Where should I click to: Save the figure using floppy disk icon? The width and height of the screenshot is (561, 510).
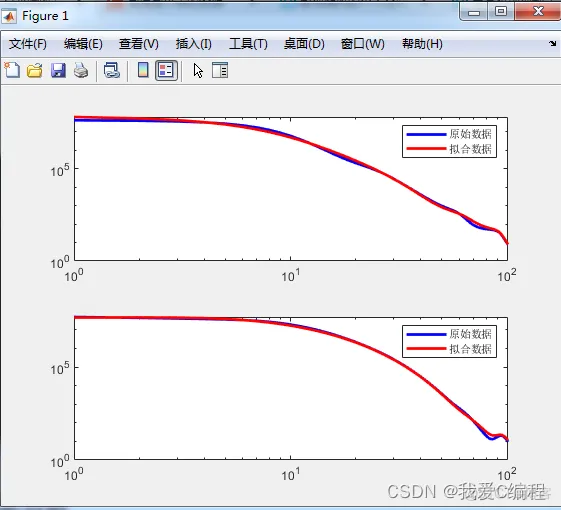58,70
